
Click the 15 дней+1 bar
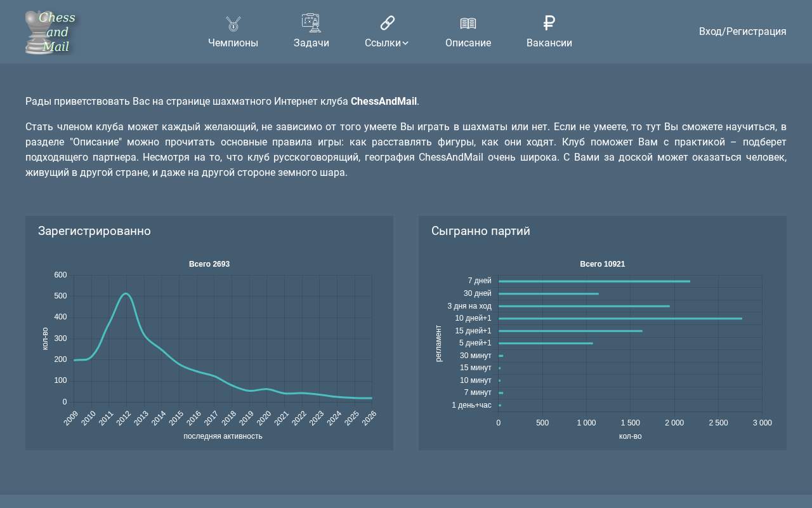570,331
